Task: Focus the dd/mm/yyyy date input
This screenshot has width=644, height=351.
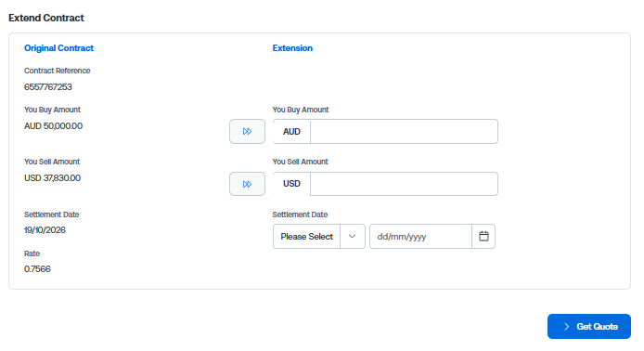Action: (420, 237)
